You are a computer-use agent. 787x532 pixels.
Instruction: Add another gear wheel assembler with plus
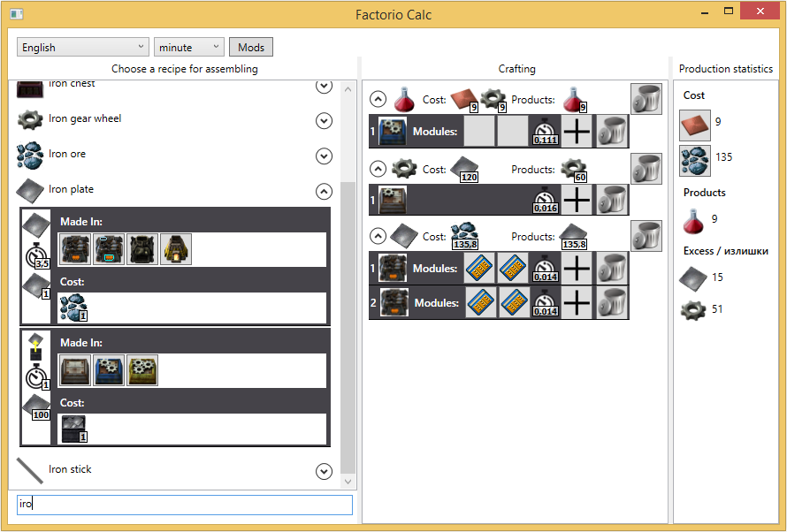[x=577, y=200]
